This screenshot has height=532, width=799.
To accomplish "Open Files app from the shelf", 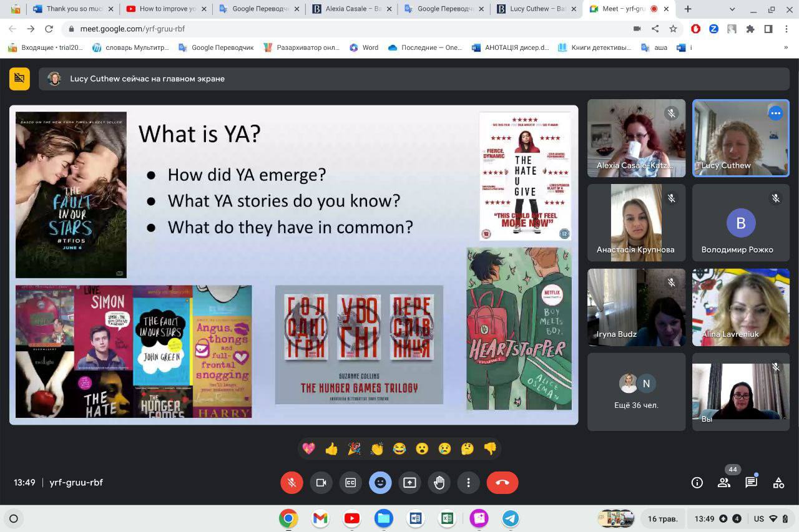I will (383, 518).
